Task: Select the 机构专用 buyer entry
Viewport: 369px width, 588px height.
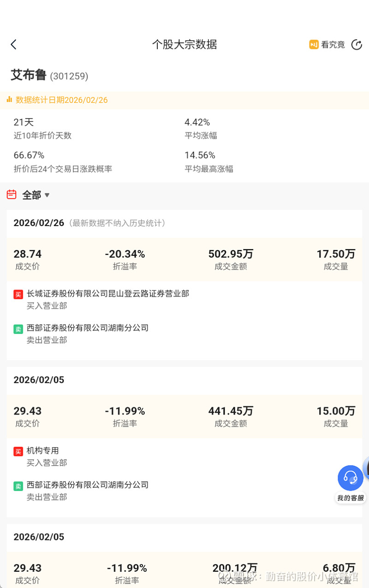Action: (43, 451)
